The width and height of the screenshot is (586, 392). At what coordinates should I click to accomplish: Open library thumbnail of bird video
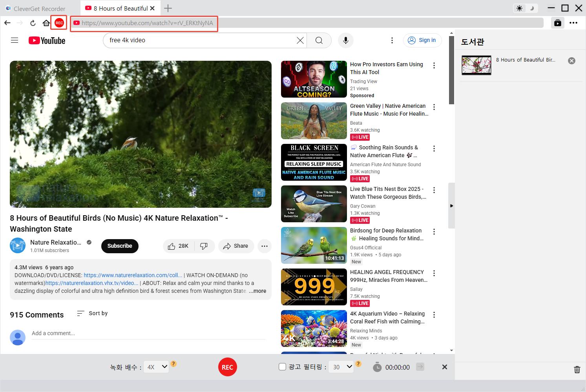point(476,65)
